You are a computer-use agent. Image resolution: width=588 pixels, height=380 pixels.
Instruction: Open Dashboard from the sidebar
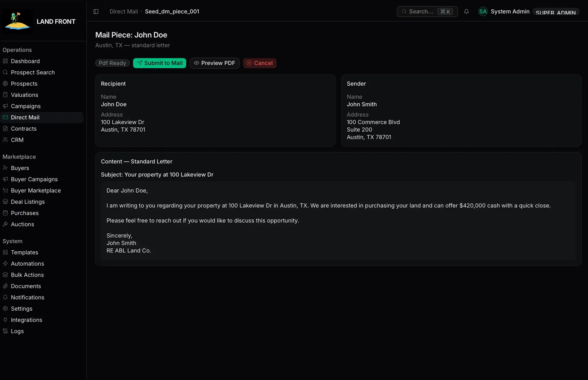pyautogui.click(x=42, y=61)
